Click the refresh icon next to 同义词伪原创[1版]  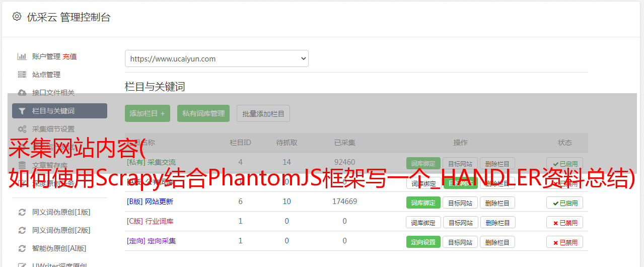point(22,212)
